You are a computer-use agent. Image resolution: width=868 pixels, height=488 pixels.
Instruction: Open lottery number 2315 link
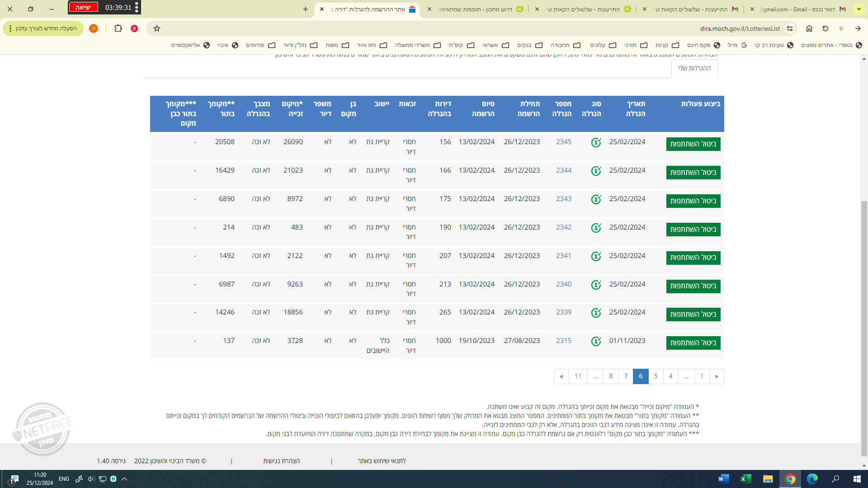(x=563, y=341)
